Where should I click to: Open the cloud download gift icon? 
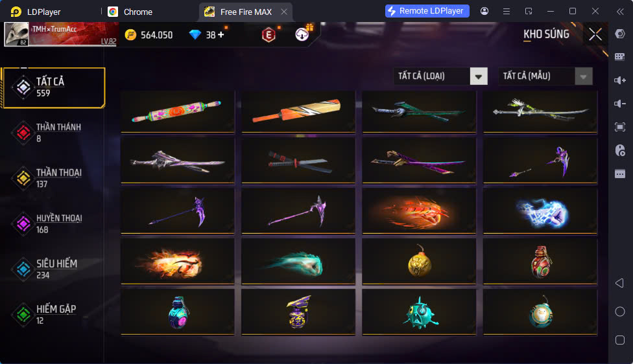[x=302, y=34]
